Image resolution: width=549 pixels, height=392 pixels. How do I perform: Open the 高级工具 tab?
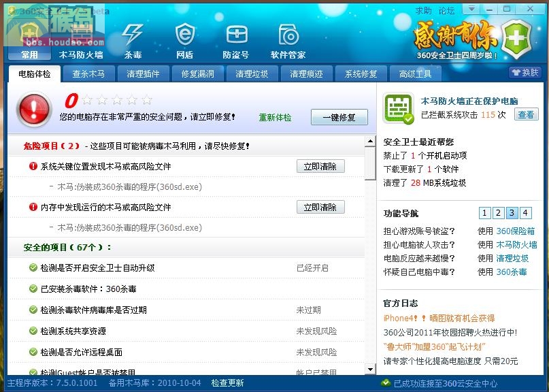pyautogui.click(x=415, y=74)
